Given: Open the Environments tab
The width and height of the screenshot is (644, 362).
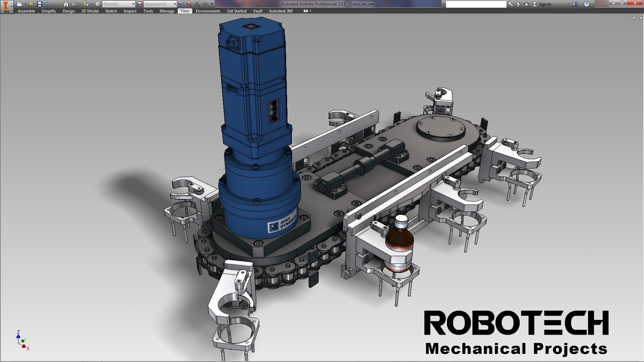Looking at the screenshot, I should [208, 11].
